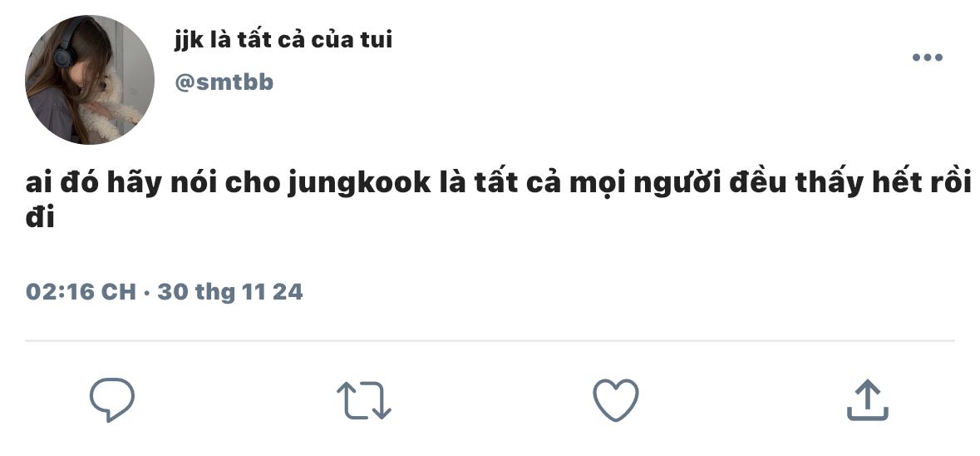Click the word 'jungkook' in the tweet
980x456 pixels.
coord(359,184)
